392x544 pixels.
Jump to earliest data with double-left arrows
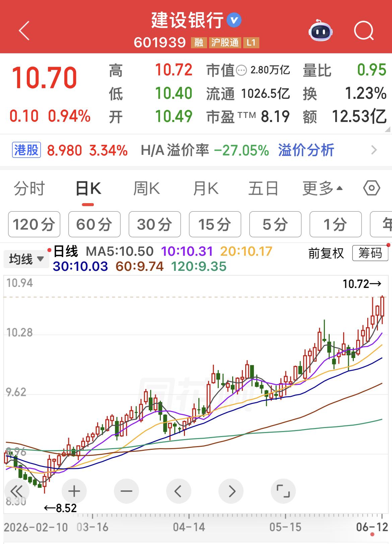coord(16,491)
